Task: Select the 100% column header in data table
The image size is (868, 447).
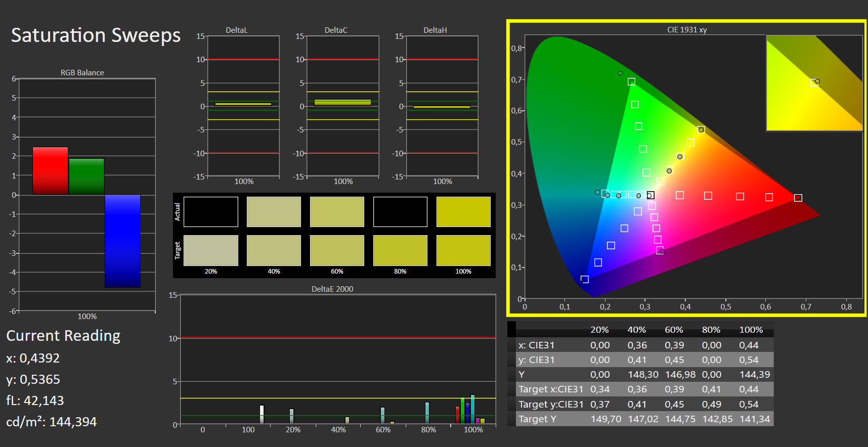Action: (x=751, y=330)
